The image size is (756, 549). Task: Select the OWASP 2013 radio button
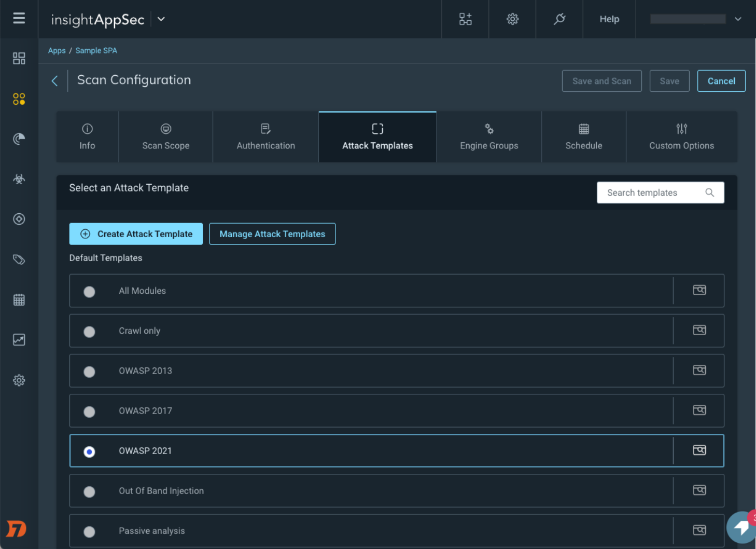click(89, 372)
